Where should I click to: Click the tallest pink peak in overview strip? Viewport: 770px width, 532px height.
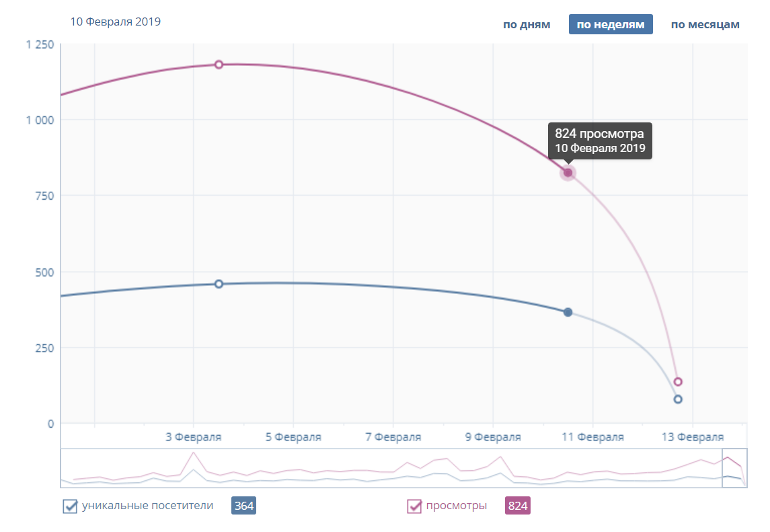[x=194, y=453]
